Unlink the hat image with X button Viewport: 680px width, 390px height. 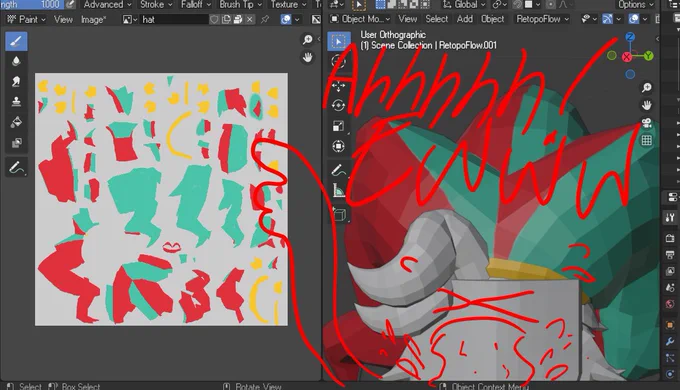pos(250,20)
